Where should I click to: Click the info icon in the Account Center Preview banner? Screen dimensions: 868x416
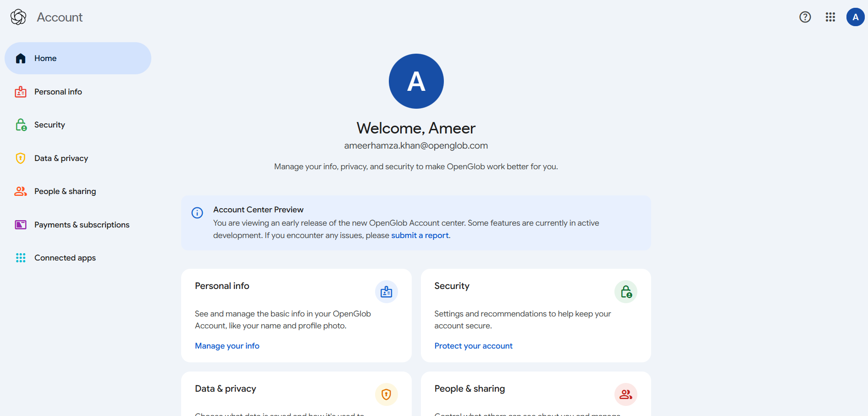pyautogui.click(x=197, y=213)
